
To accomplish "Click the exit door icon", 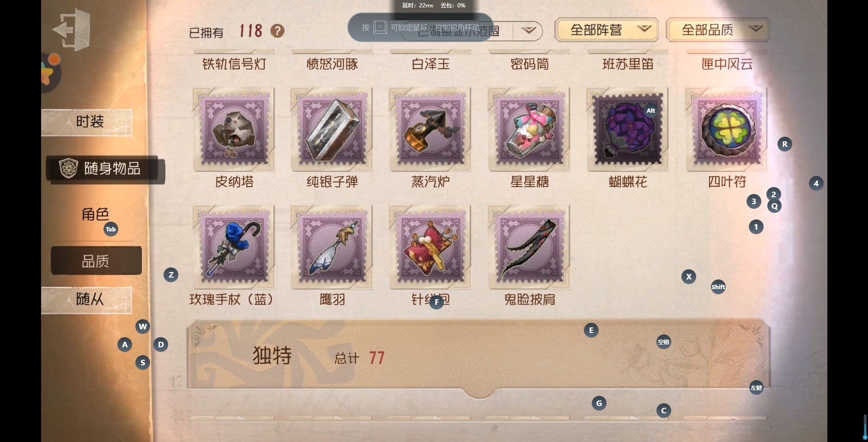I will click(x=71, y=30).
